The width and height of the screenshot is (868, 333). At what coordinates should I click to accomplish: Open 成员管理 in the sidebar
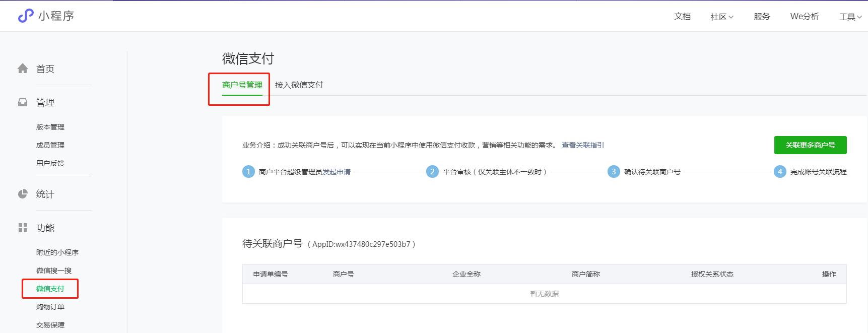pos(50,145)
